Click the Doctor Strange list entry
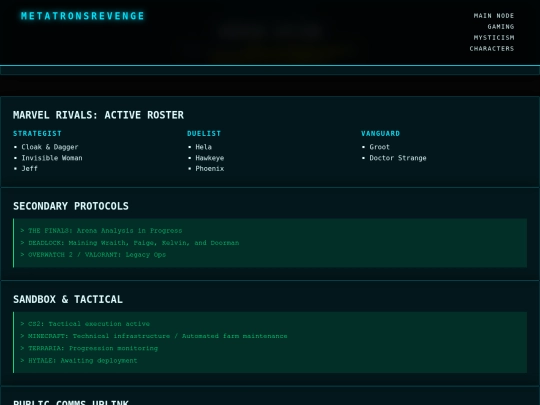Image resolution: width=540 pixels, height=405 pixels. point(398,158)
